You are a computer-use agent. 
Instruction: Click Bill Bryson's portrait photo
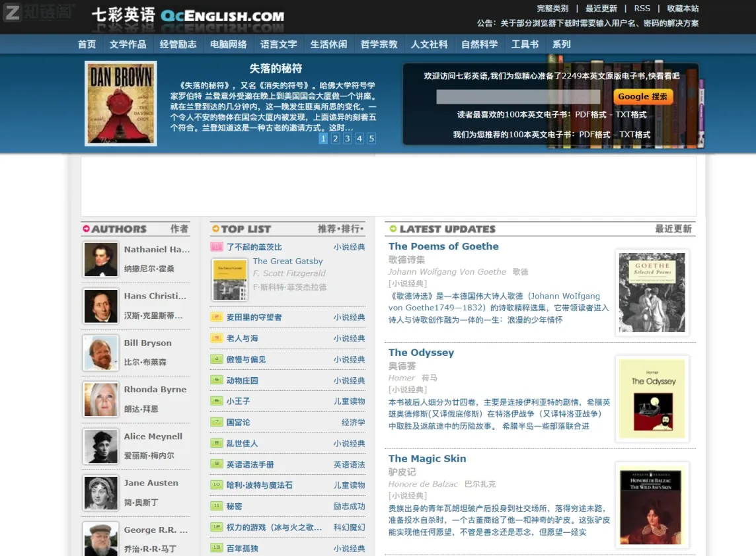[100, 353]
